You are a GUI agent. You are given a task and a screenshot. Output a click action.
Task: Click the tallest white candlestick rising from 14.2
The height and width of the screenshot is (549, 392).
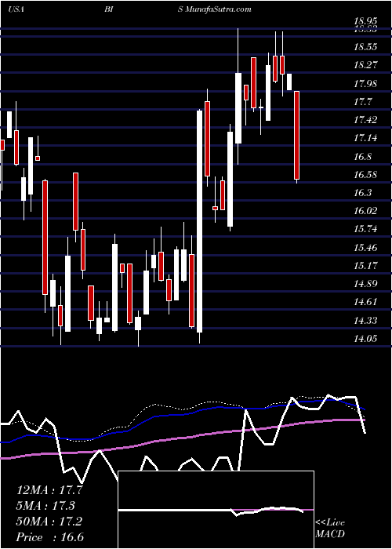pyautogui.click(x=199, y=221)
